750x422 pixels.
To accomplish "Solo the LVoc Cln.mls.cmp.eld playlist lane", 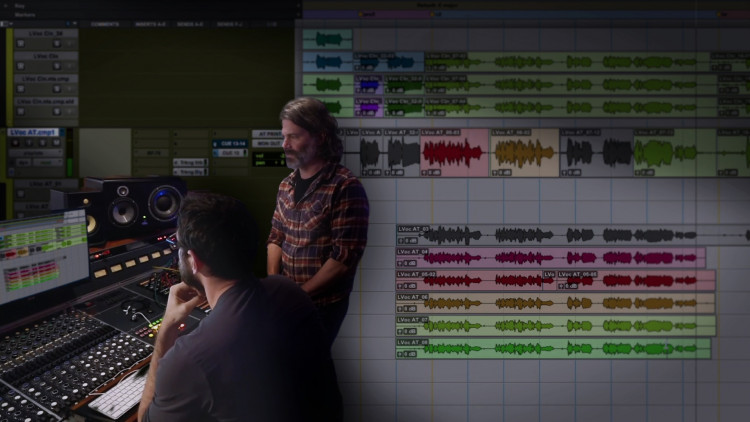I will coord(57,111).
